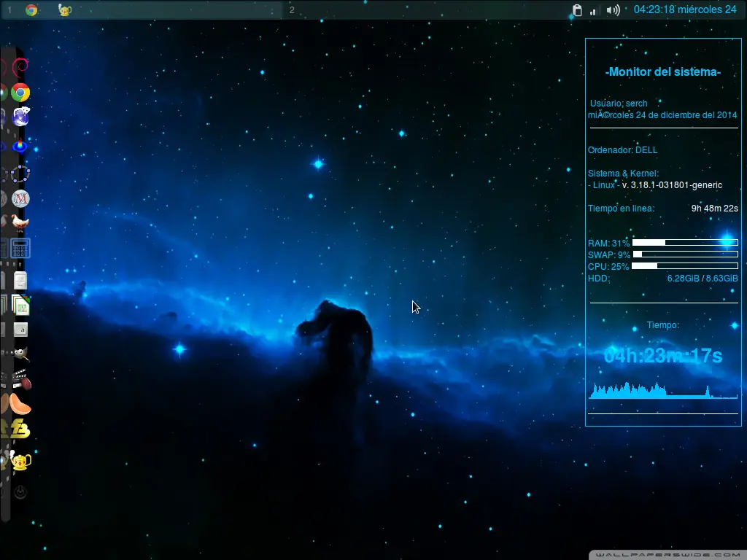Click the 'Sistema & Kernel:' label
This screenshot has height=560, width=747.
coord(623,174)
